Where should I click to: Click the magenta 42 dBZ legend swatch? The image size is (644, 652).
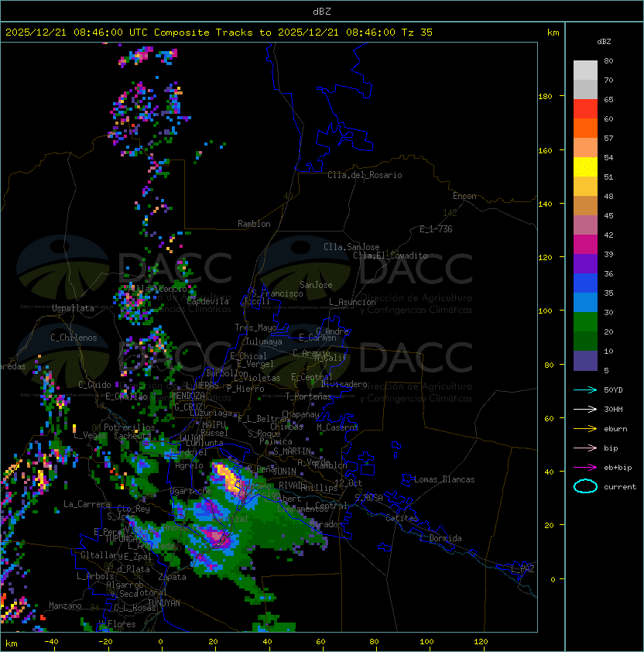[585, 244]
